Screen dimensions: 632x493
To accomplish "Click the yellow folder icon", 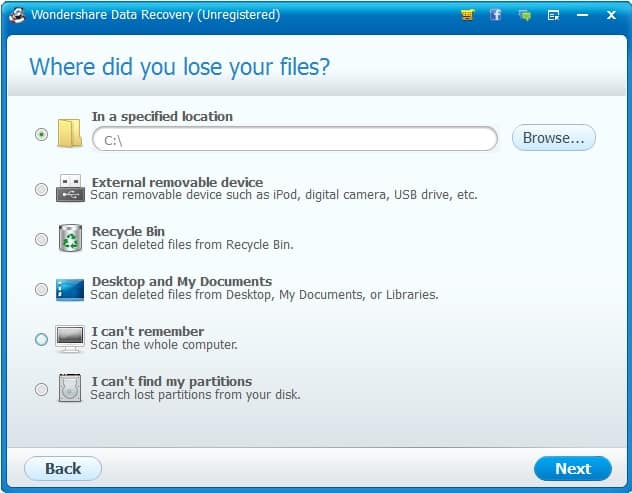I will pos(70,133).
